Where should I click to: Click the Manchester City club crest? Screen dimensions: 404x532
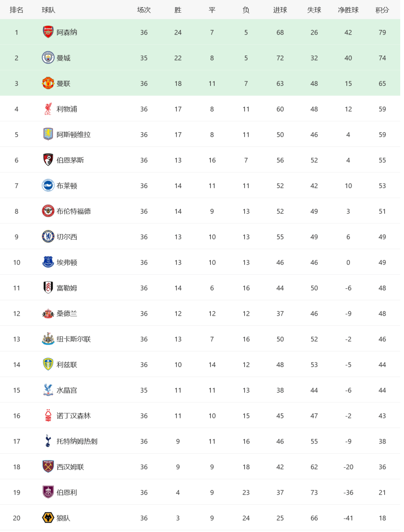(x=48, y=58)
